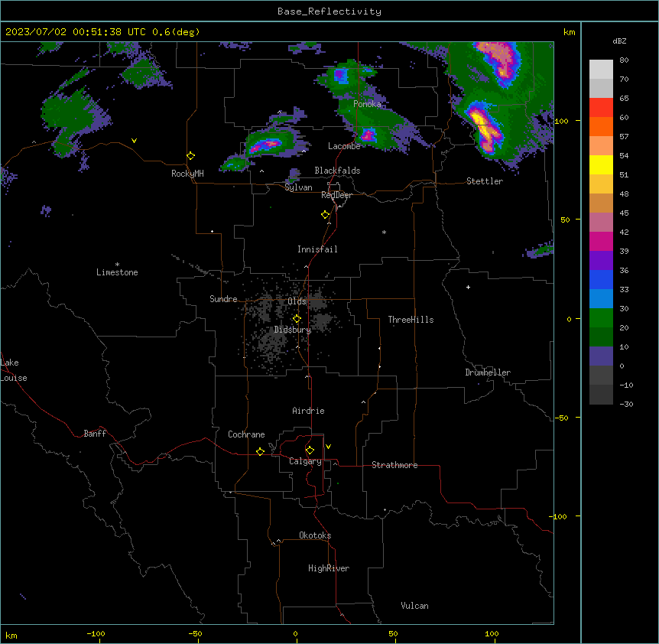Click the Stettler town label
Viewport: 659px width, 644px height.
(485, 181)
